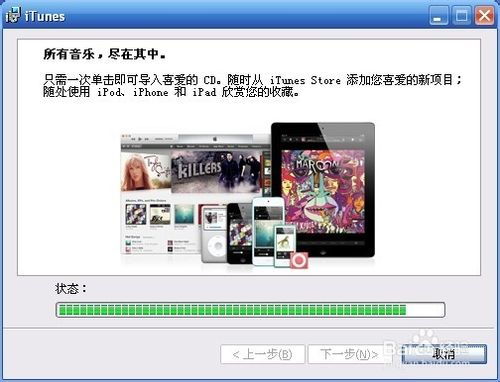This screenshot has height=382, width=500.
Task: Click the green installation progress bar
Action: (250, 310)
